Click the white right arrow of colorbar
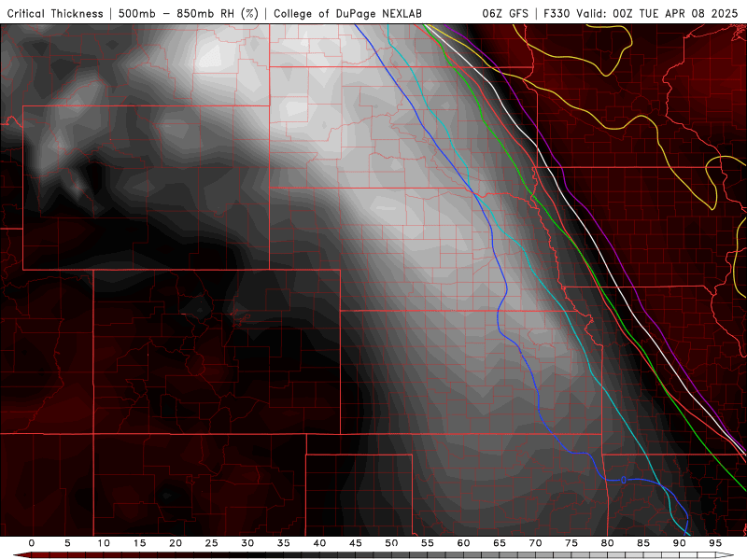Image resolution: width=747 pixels, height=560 pixels. click(725, 555)
